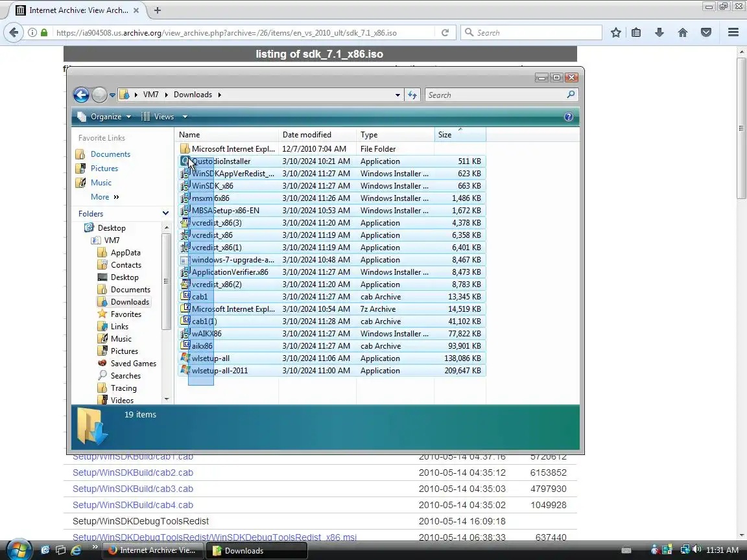Click the QustodioInstaller file icon
This screenshot has height=560, width=747.
click(x=185, y=161)
